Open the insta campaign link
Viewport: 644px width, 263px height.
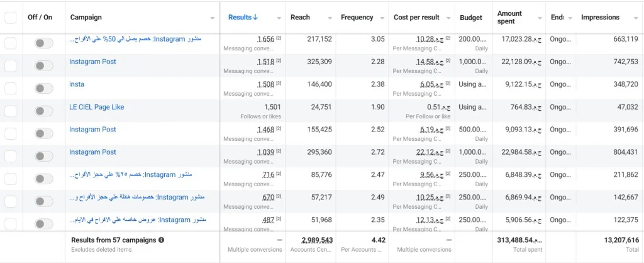click(x=77, y=84)
